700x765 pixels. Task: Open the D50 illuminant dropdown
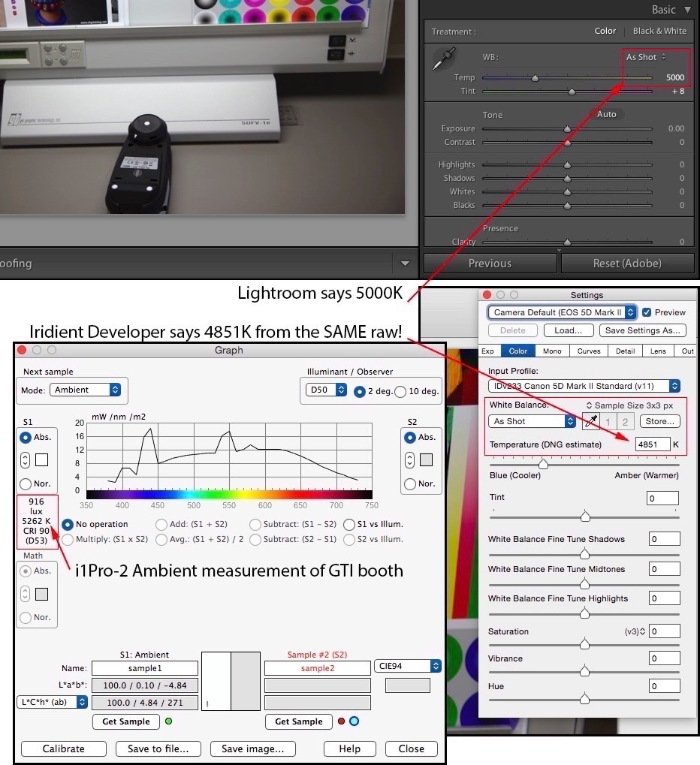click(324, 390)
